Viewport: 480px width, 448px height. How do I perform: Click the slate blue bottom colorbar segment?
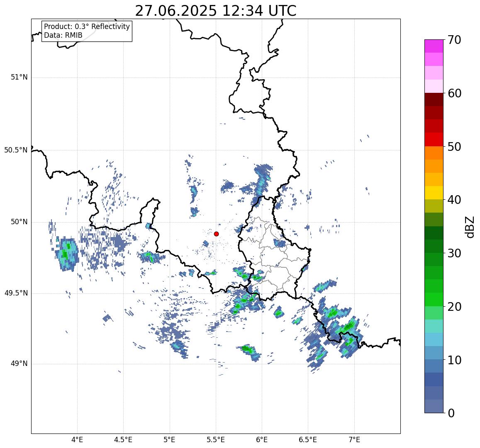(434, 406)
